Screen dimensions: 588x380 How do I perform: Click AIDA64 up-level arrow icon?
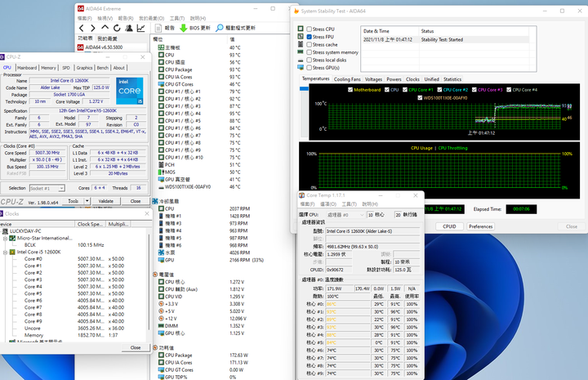(105, 28)
